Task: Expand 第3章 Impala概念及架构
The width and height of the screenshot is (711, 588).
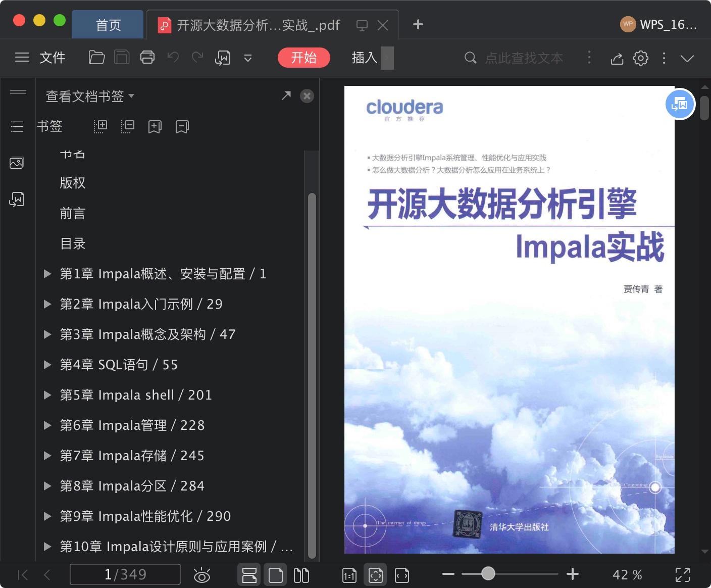Action: coord(47,334)
